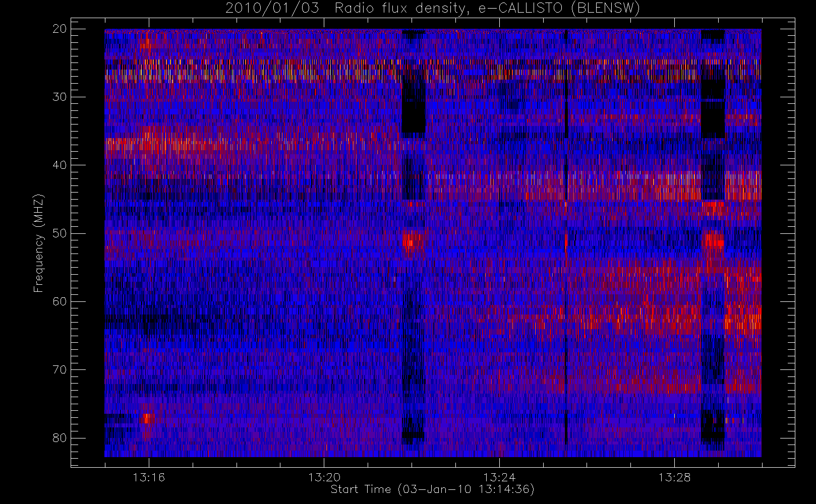
Task: Click the 13:28 time tick label
Action: [x=674, y=477]
